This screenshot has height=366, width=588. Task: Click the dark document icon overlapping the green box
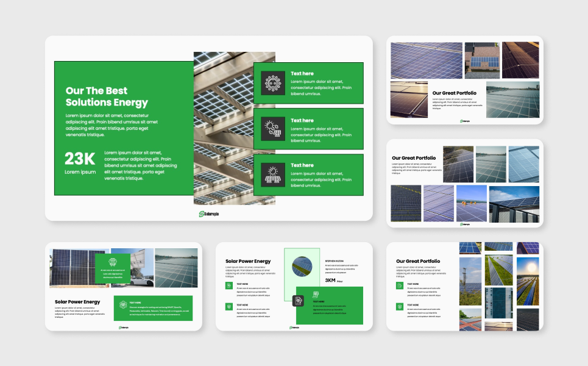(x=298, y=300)
